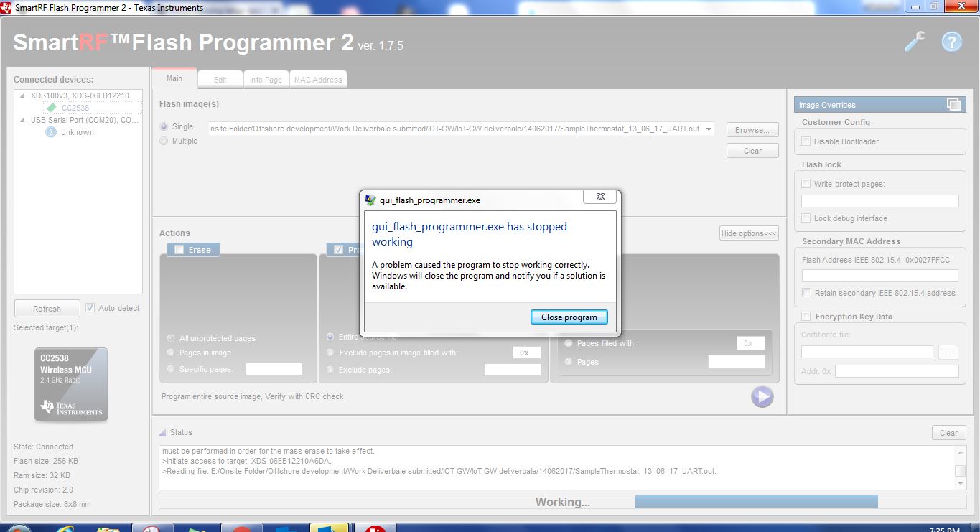Image resolution: width=980 pixels, height=532 pixels.
Task: Choose the Pages filled with radio option
Action: point(569,343)
